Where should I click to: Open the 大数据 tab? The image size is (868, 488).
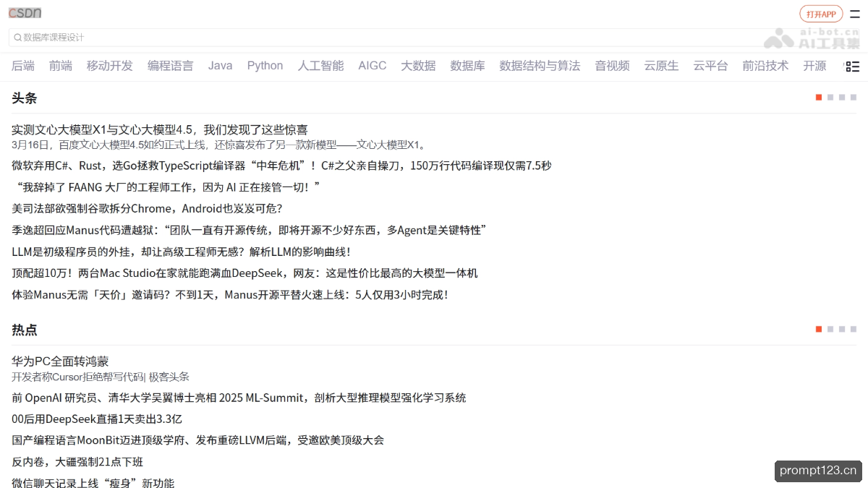[x=419, y=66]
